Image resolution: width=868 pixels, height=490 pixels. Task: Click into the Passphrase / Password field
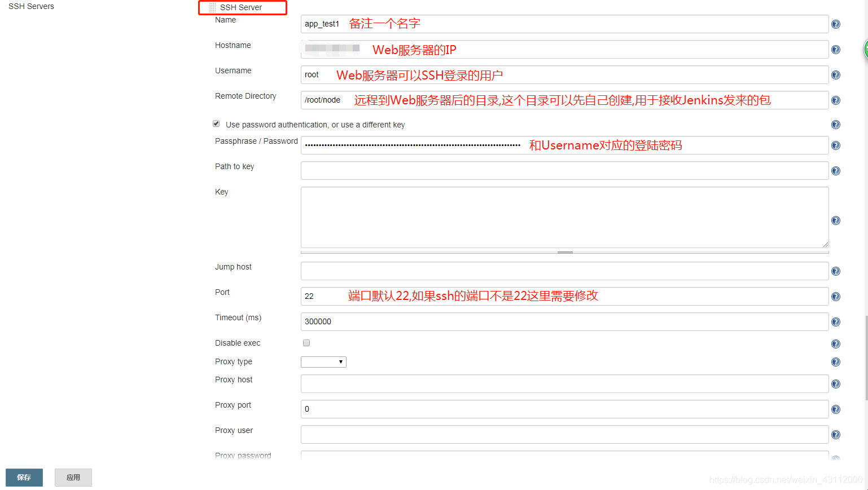(564, 145)
